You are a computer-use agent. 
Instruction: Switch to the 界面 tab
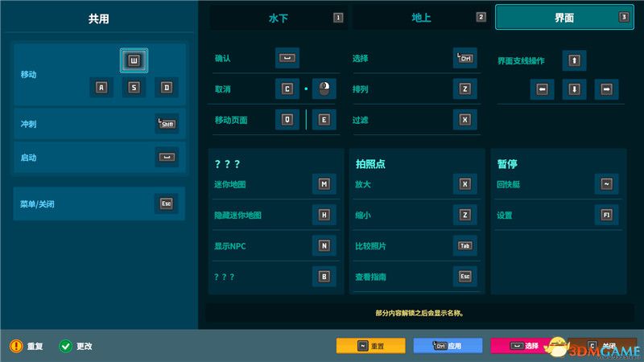564,17
